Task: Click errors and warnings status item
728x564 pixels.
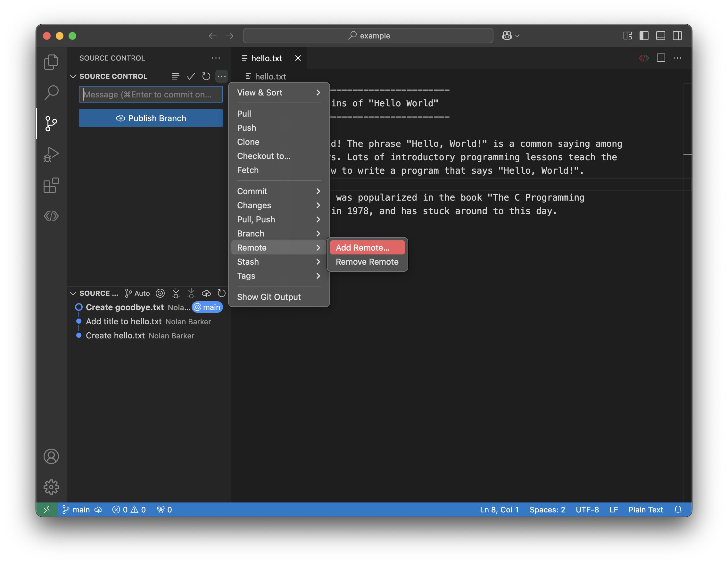Action: coord(129,509)
